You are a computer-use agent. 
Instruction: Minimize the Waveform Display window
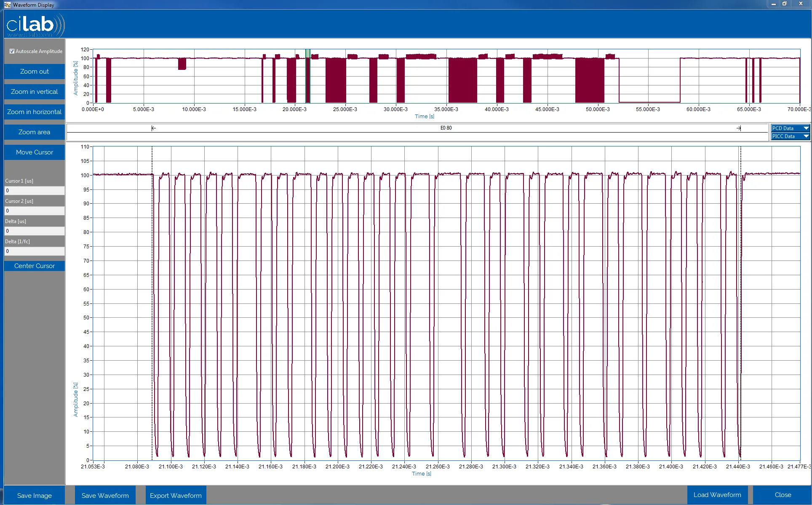(774, 4)
